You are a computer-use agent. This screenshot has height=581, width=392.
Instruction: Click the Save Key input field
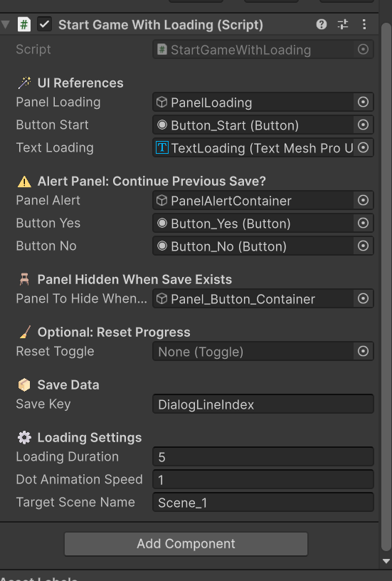point(263,404)
